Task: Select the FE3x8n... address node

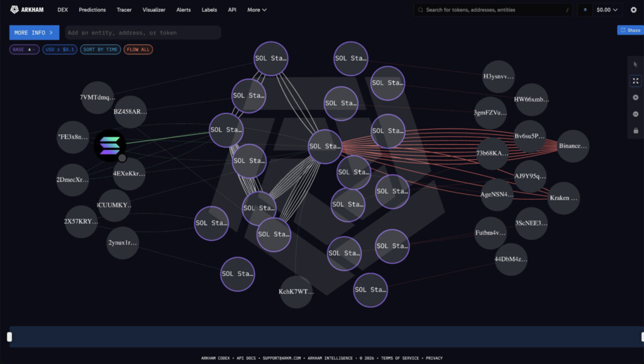Action: pyautogui.click(x=73, y=137)
